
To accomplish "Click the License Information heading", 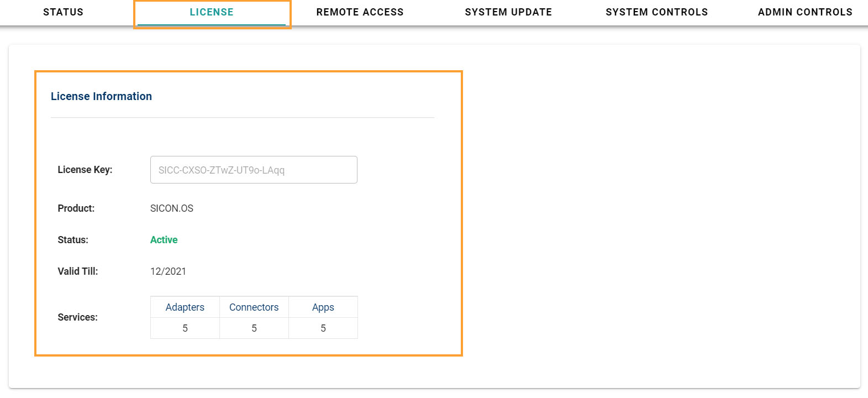I will tap(101, 96).
